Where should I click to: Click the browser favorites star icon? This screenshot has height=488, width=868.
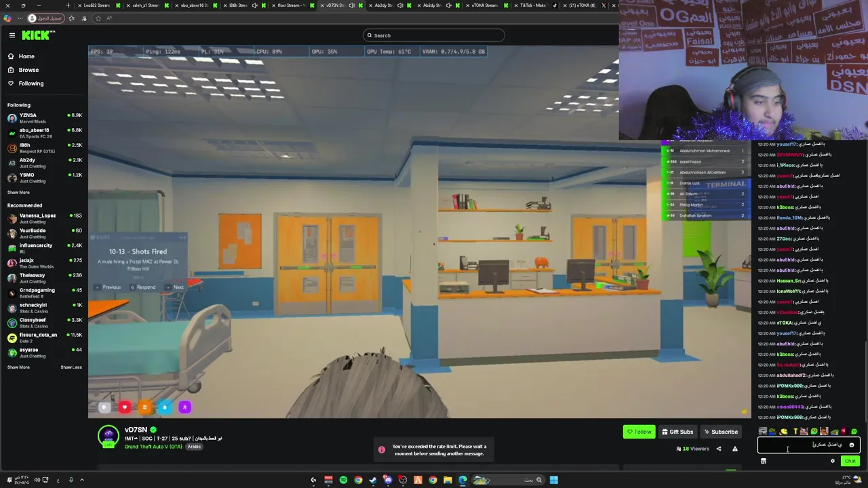tap(98, 18)
